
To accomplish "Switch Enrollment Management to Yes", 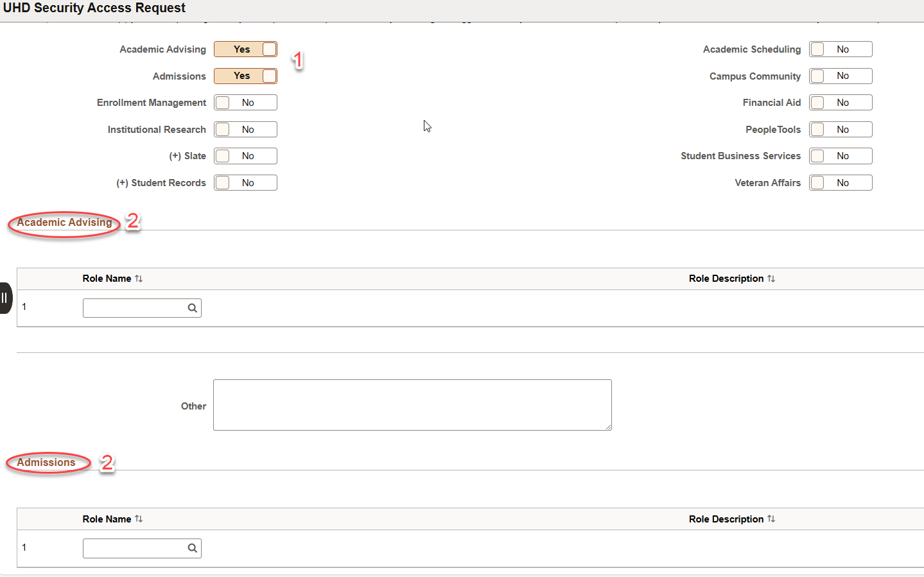I will [x=245, y=102].
